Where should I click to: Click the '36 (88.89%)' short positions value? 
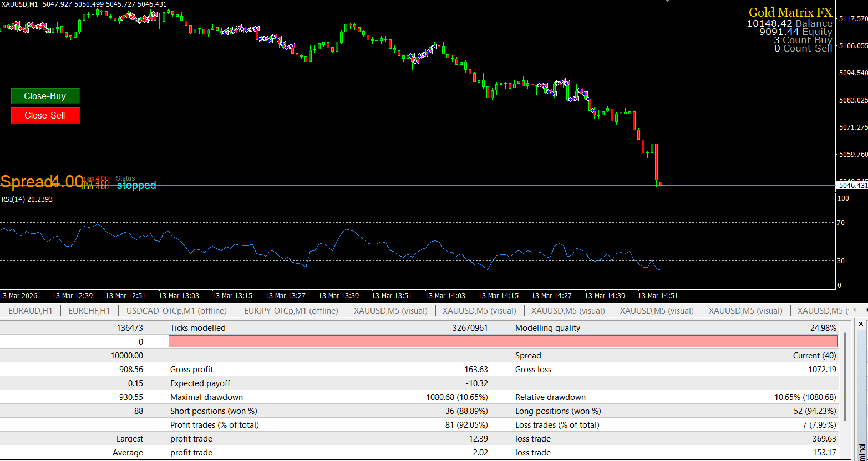(467, 411)
